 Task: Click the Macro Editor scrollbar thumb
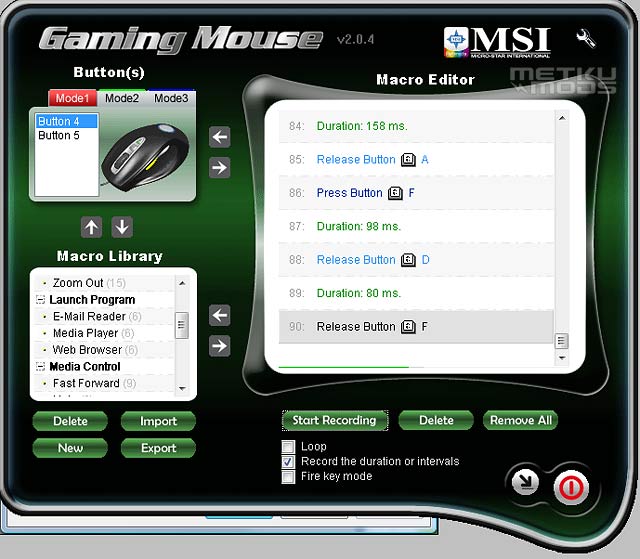[x=562, y=341]
